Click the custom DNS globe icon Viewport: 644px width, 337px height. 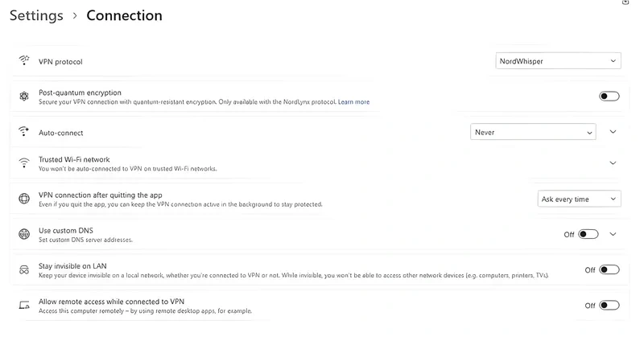[23, 234]
